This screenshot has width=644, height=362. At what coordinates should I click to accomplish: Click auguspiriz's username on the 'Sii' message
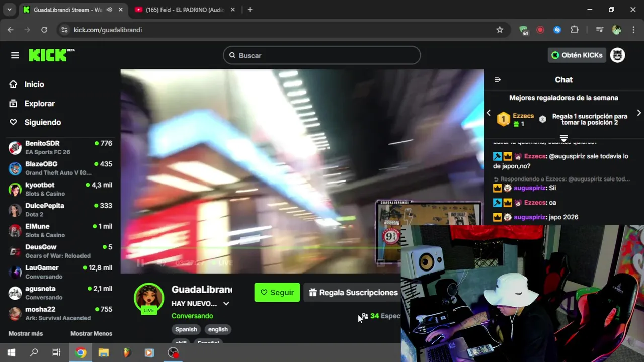(530, 188)
